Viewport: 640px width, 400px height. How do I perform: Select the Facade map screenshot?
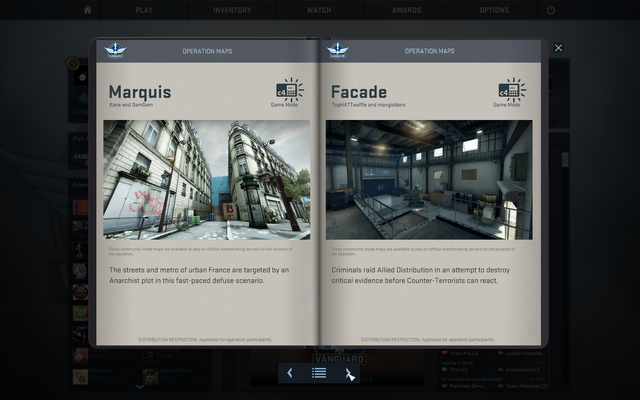(x=429, y=180)
